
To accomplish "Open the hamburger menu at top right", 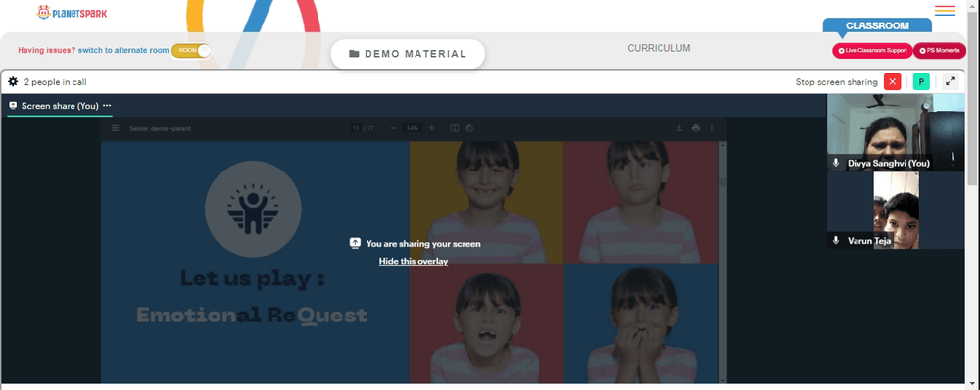I will [x=945, y=11].
